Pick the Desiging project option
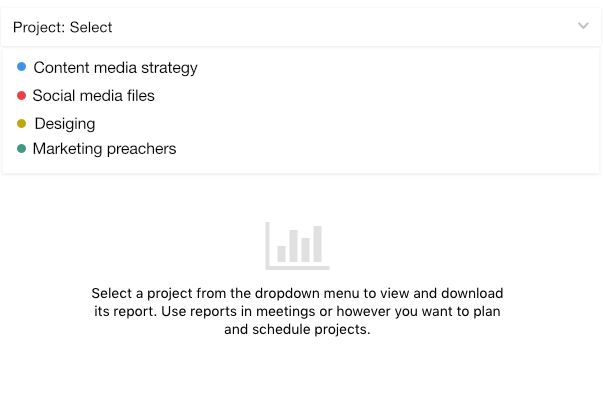The height and width of the screenshot is (400, 604). click(x=65, y=124)
